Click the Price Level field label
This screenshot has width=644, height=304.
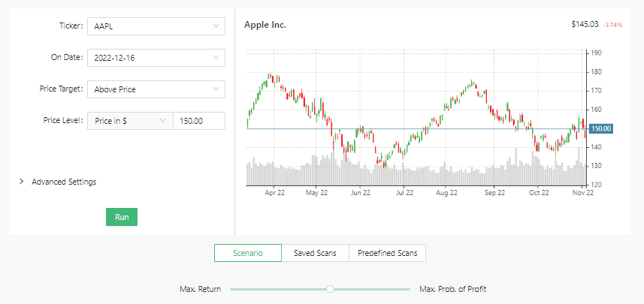[x=63, y=121]
